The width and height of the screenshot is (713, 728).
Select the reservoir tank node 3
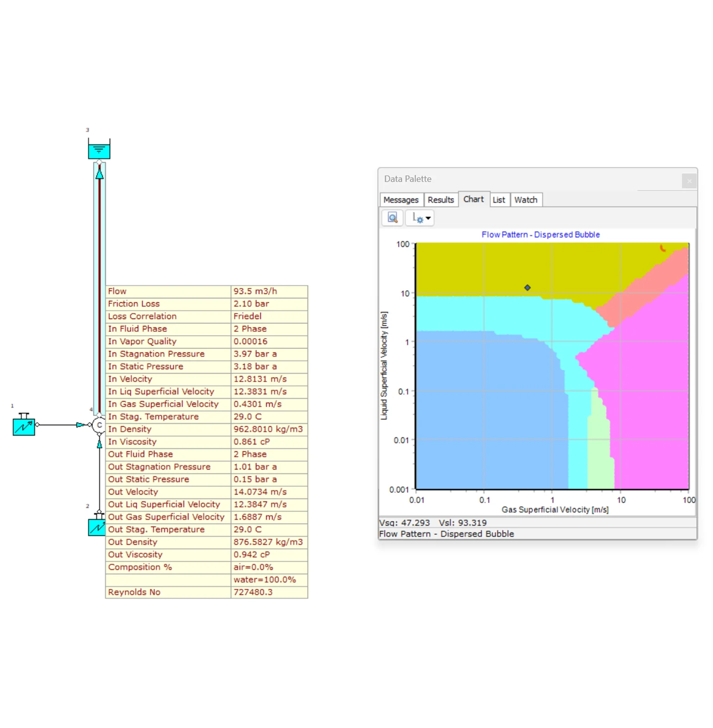click(99, 150)
